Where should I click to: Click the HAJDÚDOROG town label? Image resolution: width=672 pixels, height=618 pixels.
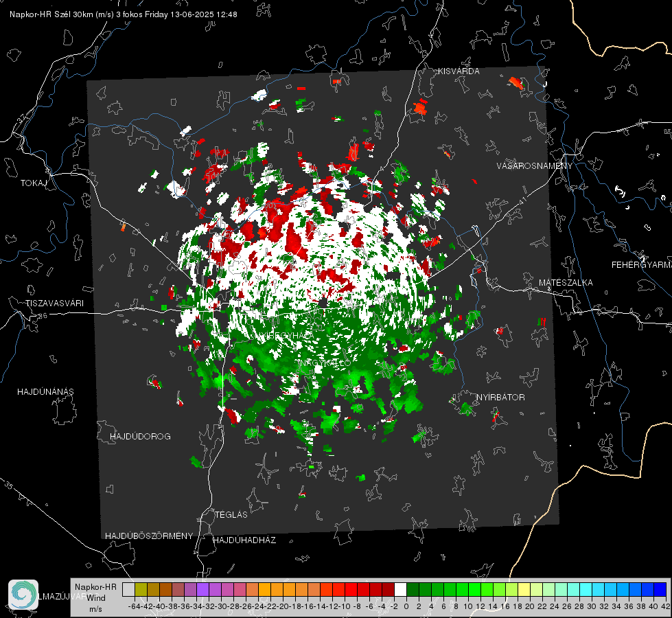click(140, 436)
